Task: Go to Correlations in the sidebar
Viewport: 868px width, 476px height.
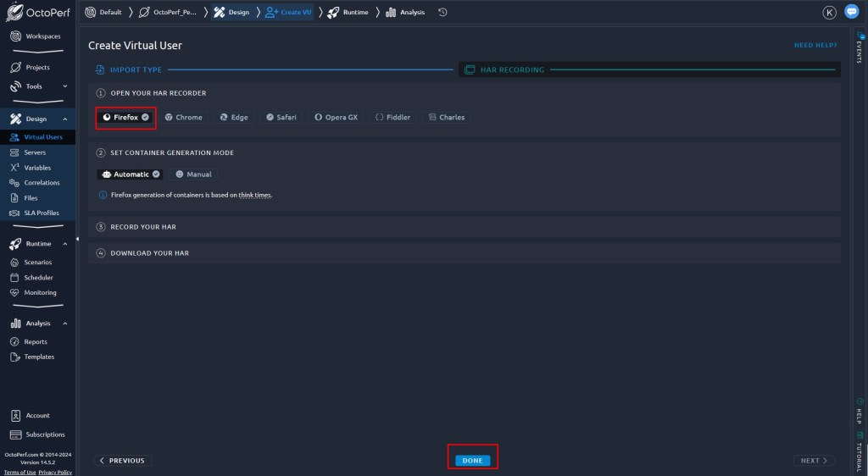Action: pyautogui.click(x=42, y=183)
